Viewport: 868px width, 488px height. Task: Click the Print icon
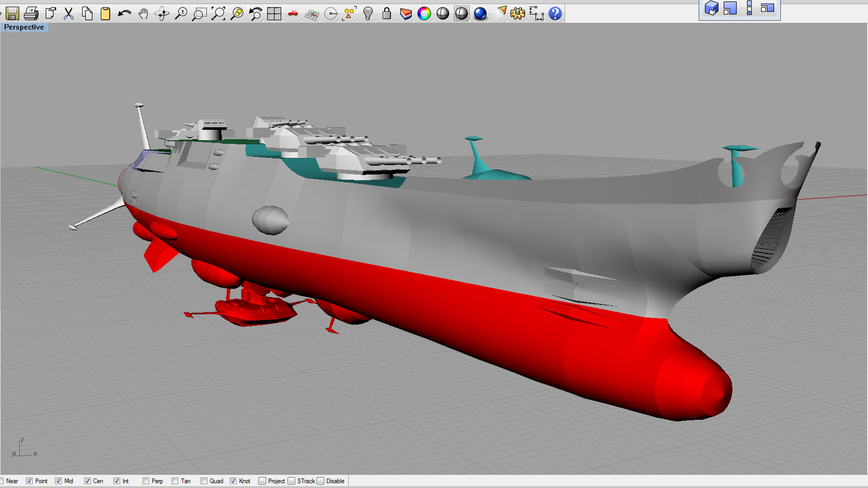[x=31, y=14]
